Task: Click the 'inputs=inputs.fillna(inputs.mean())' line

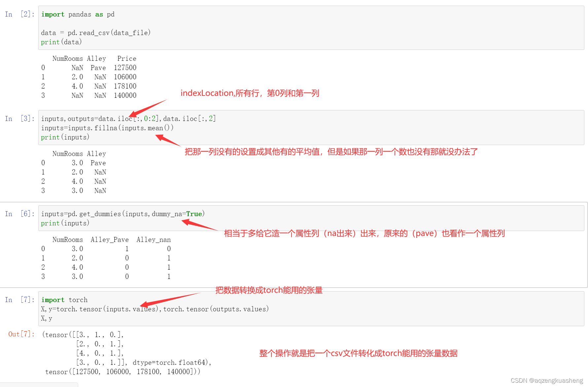Action: coord(107,128)
